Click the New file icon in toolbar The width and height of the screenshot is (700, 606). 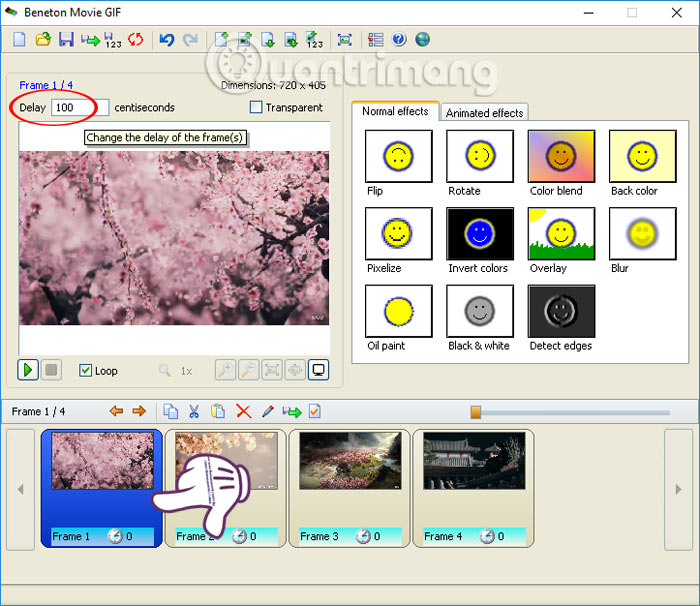pyautogui.click(x=19, y=40)
